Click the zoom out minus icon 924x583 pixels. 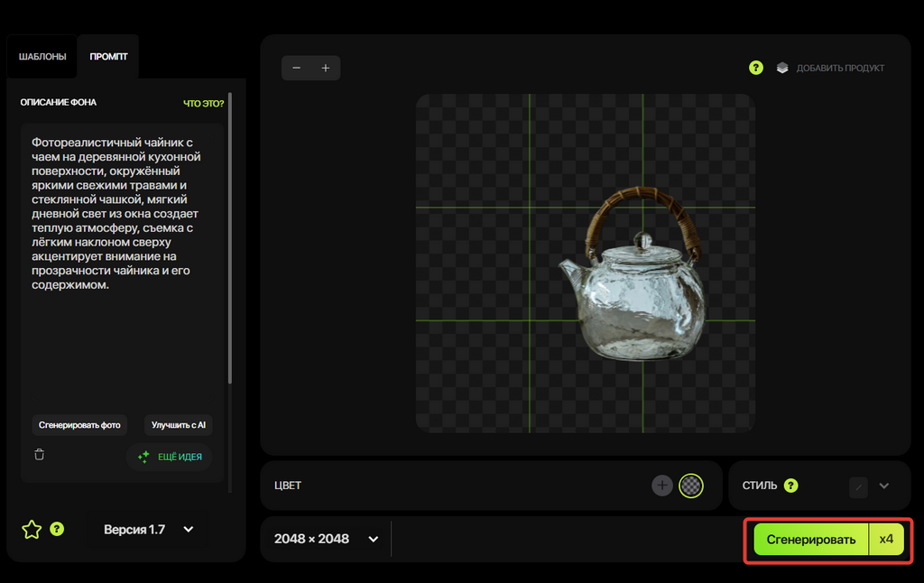pos(296,68)
